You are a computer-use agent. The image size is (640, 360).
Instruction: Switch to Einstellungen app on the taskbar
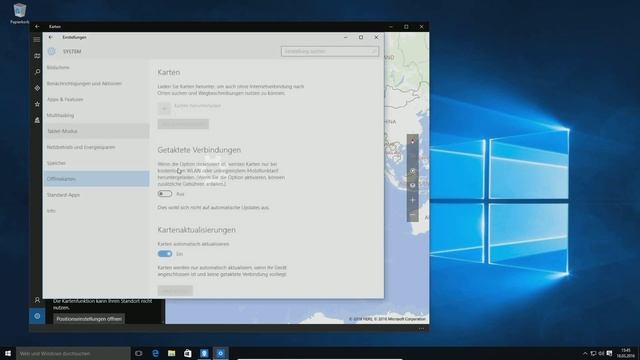coord(220,353)
